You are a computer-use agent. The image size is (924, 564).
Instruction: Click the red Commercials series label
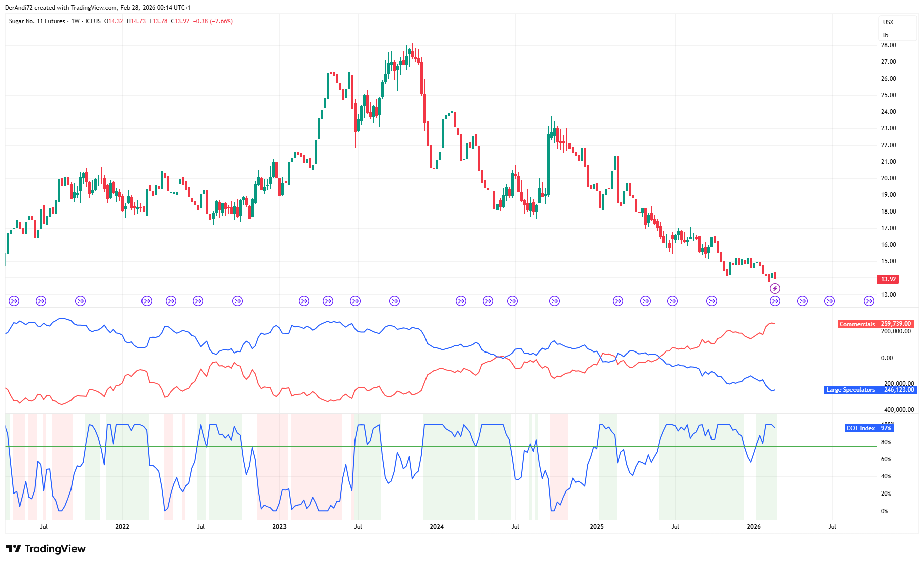coord(857,324)
